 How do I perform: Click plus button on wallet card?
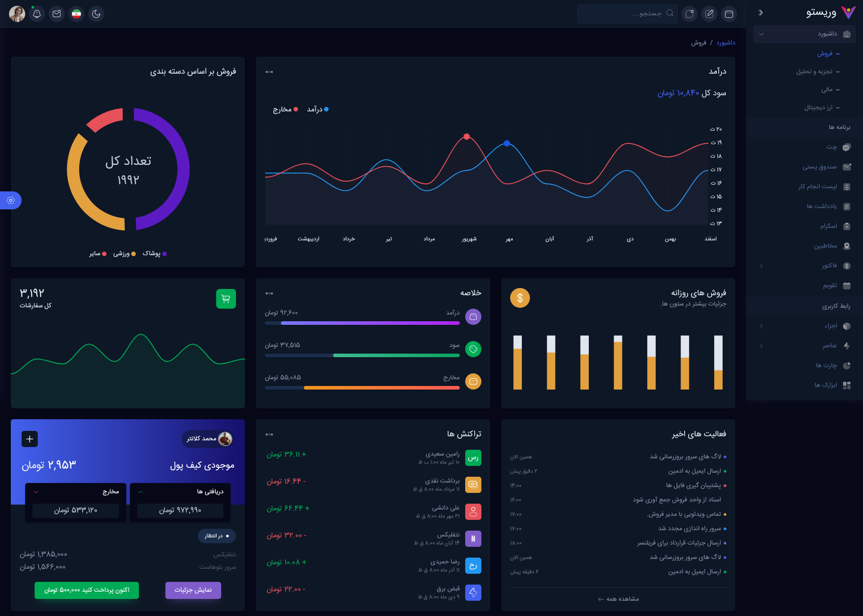click(x=30, y=439)
